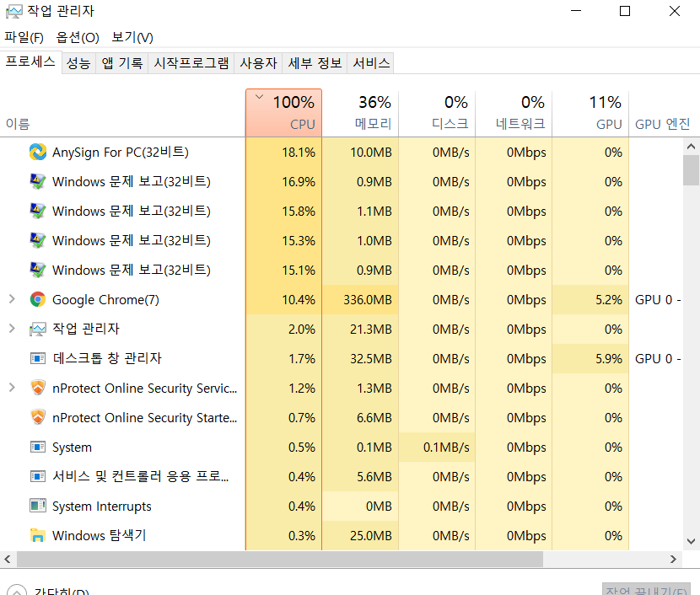Click the horizontal scrollbar left arrow
This screenshot has width=700, height=595.
[8, 559]
